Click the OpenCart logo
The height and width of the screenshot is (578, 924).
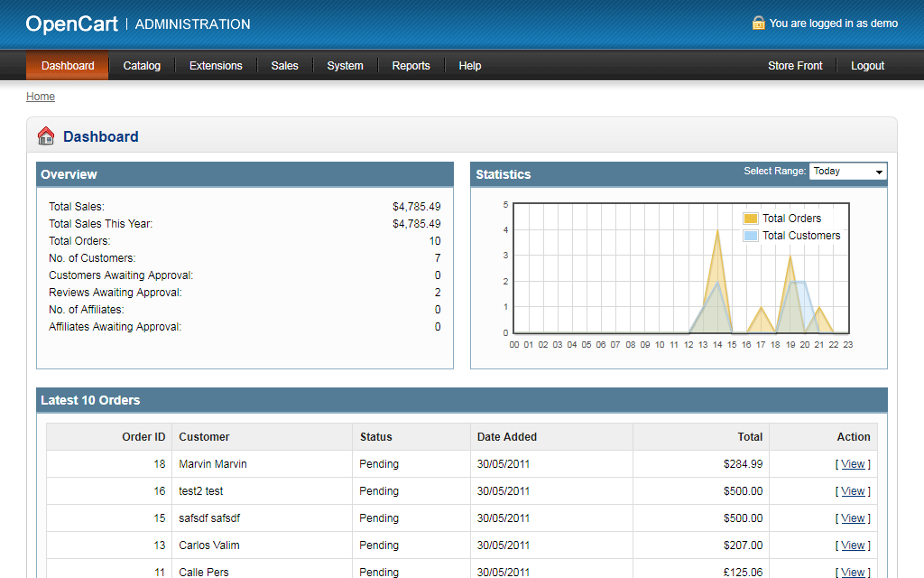[72, 24]
